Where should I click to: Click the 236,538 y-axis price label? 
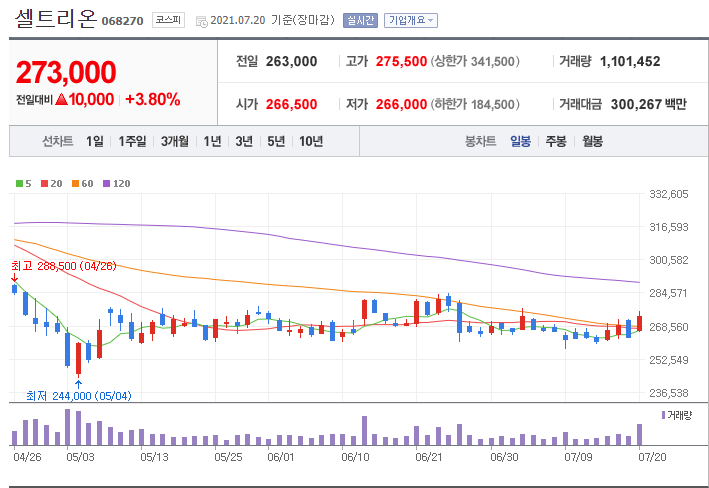(669, 393)
